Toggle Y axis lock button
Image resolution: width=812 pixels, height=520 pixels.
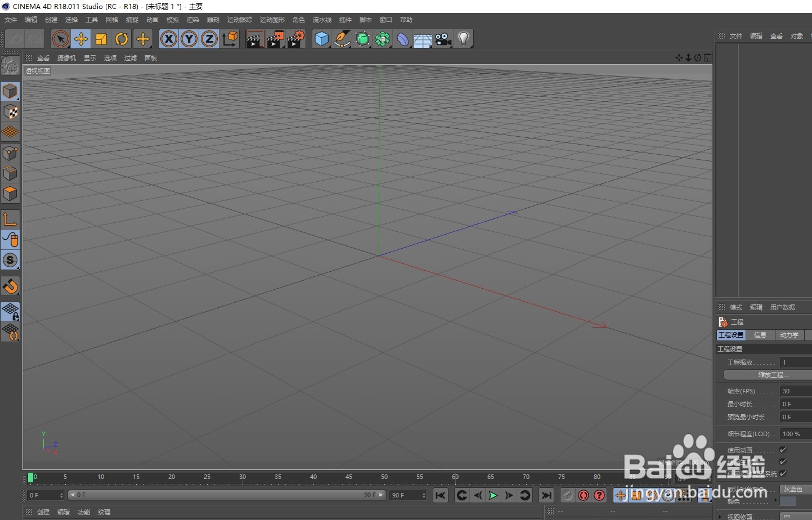click(x=189, y=39)
